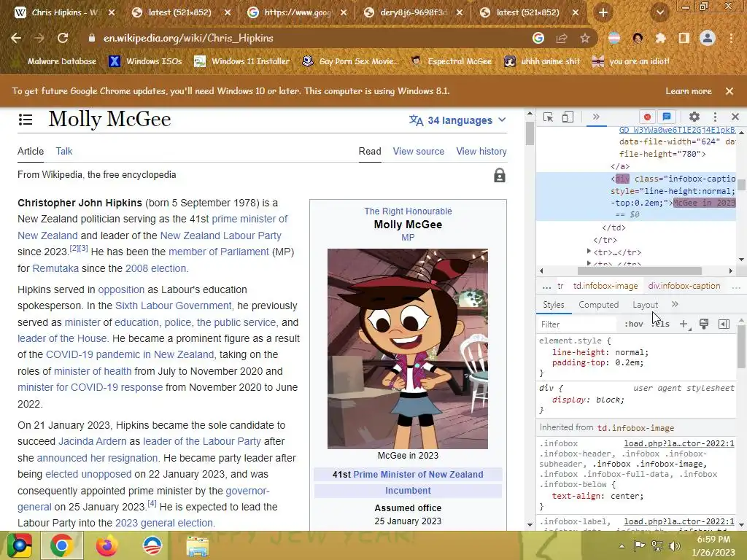Open the Chrome profile avatar
747x560 pixels.
(x=708, y=38)
